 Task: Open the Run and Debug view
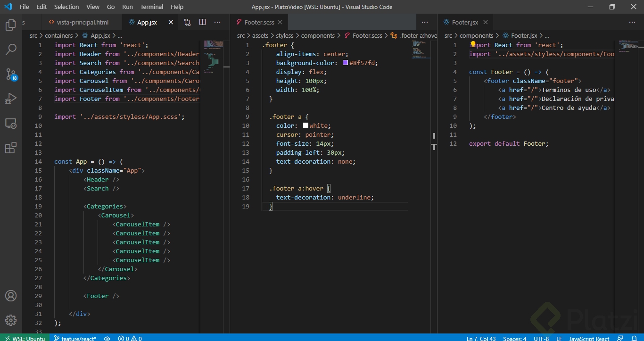11,99
